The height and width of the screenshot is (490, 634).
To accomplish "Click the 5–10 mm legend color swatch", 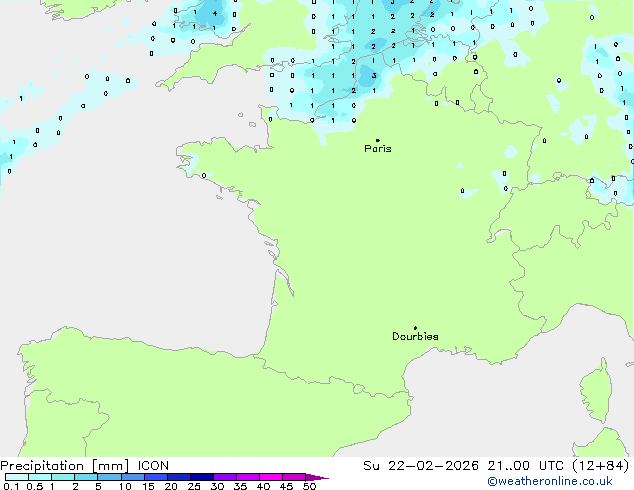I will 109,477.
